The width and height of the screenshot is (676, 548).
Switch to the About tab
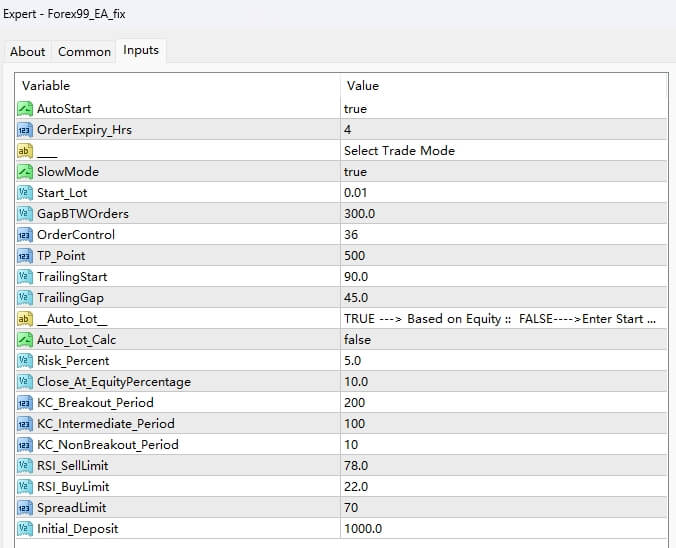coord(28,52)
